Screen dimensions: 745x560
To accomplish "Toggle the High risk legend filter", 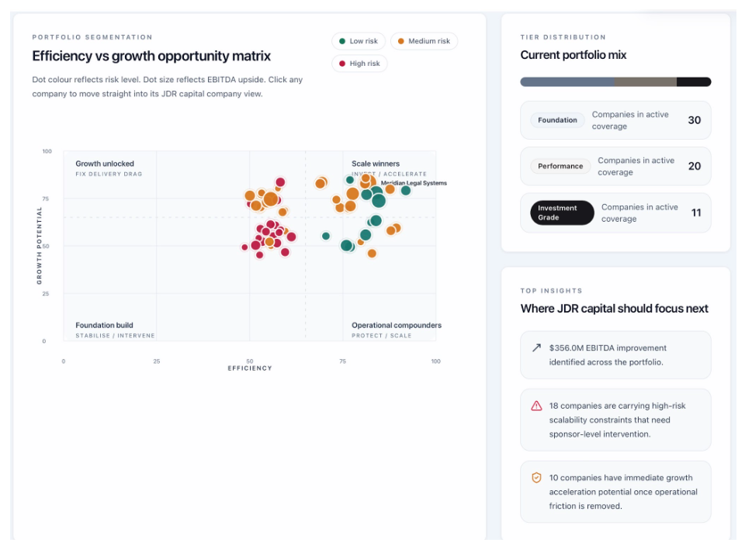I will 359,63.
